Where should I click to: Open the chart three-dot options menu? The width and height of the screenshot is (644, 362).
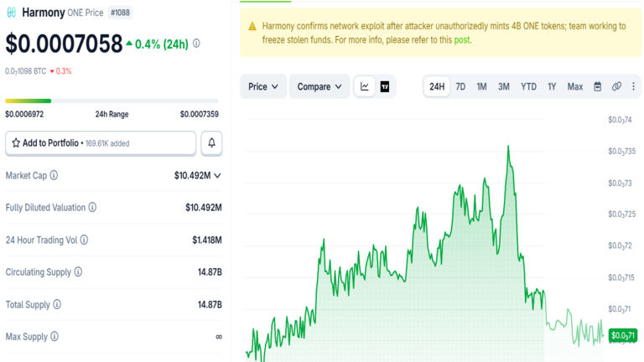coord(633,86)
